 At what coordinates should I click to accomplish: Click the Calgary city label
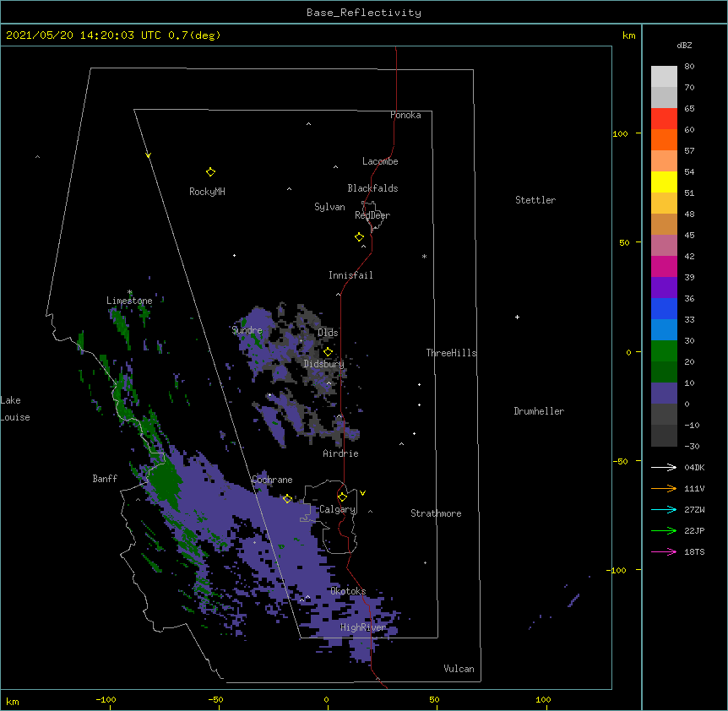(338, 509)
